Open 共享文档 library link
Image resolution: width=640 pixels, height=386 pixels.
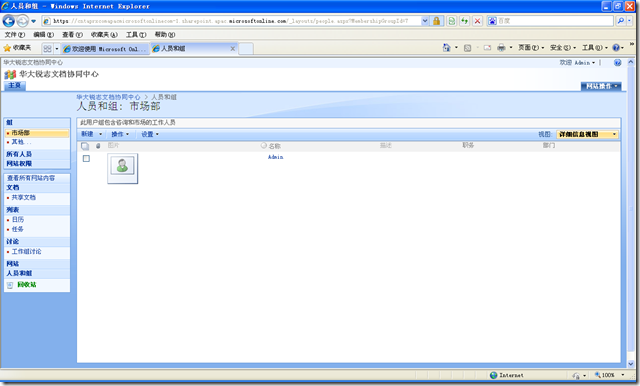24,197
